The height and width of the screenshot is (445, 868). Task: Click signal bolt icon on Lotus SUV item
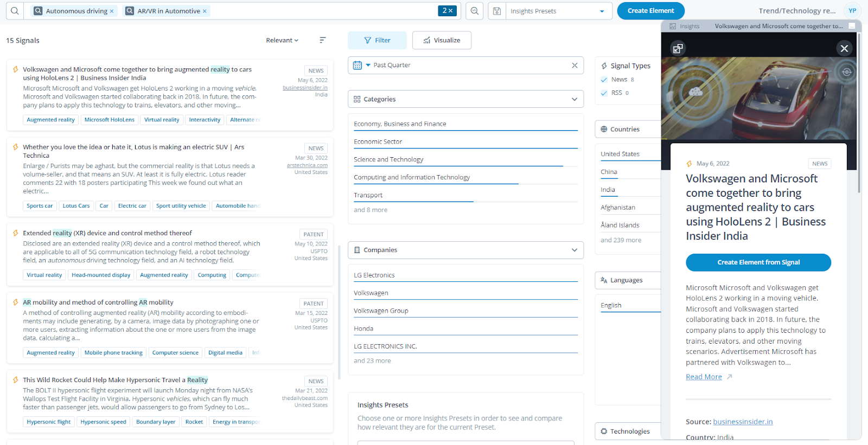[15, 147]
